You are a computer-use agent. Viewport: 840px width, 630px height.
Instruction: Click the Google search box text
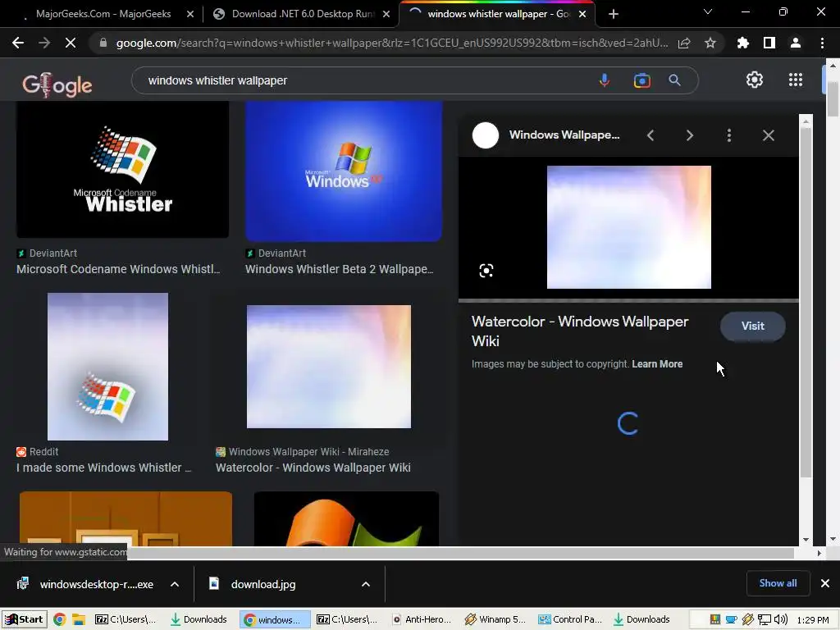[217, 80]
